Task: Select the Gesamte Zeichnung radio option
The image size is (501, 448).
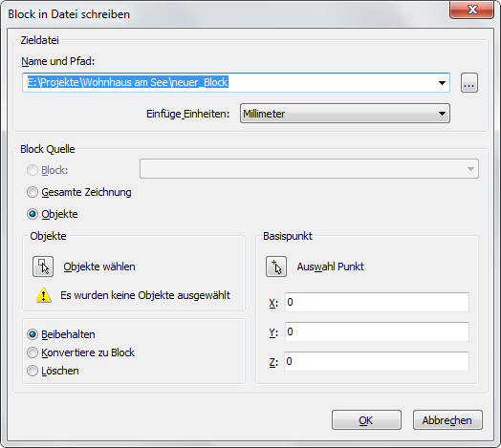Action: [x=33, y=192]
